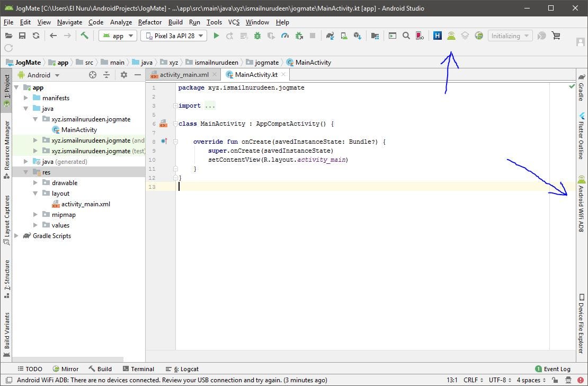
Task: Click the red phone device mirror icon
Action: (420, 36)
